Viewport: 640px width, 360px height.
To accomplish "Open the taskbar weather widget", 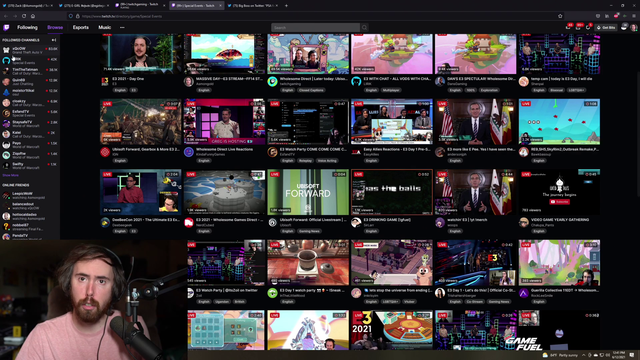I will pos(561,355).
